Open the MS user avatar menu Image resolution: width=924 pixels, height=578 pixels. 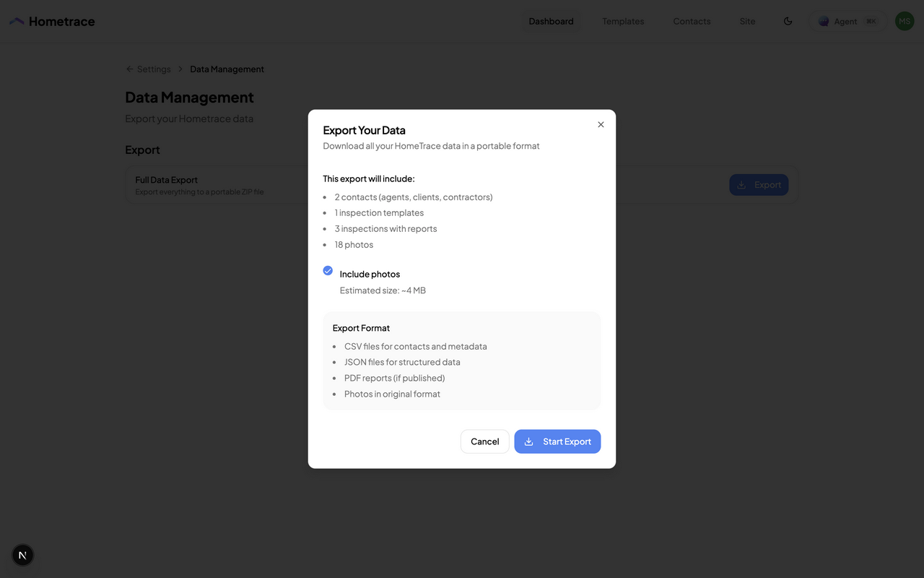pyautogui.click(x=905, y=21)
